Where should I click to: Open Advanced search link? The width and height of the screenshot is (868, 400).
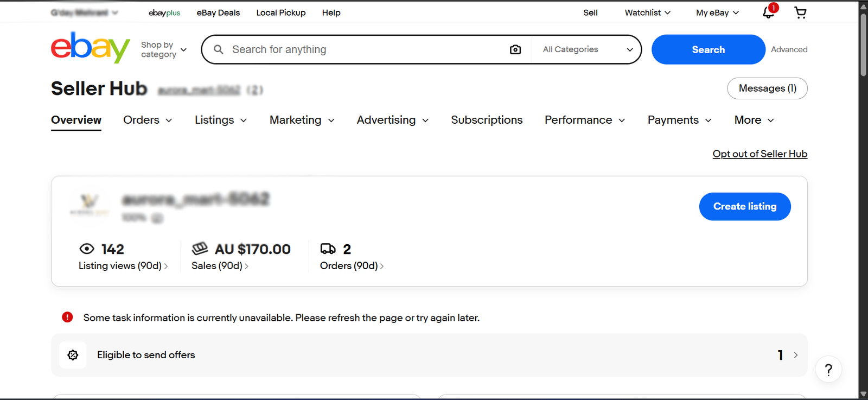(x=789, y=49)
